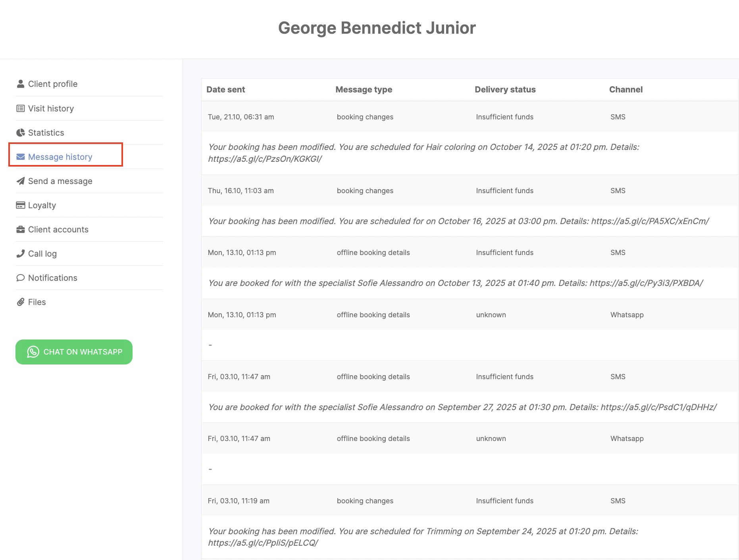Click the paper plane Send a message icon

[21, 181]
